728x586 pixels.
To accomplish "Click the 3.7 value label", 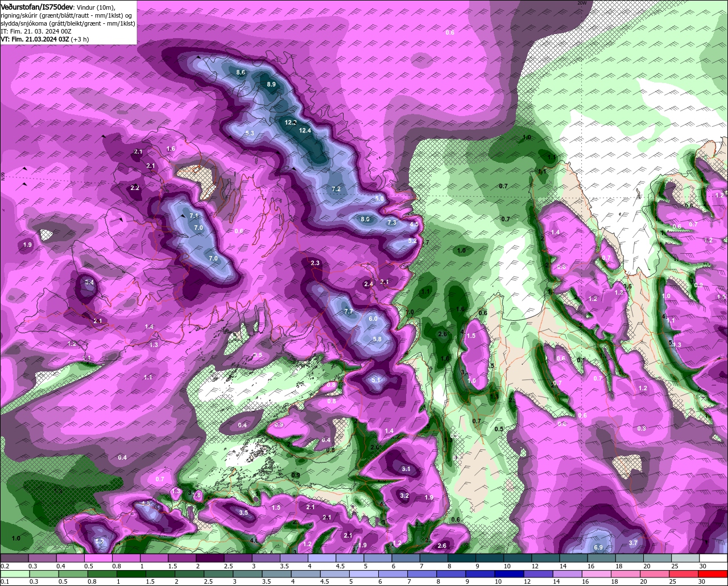I will coord(633,543).
